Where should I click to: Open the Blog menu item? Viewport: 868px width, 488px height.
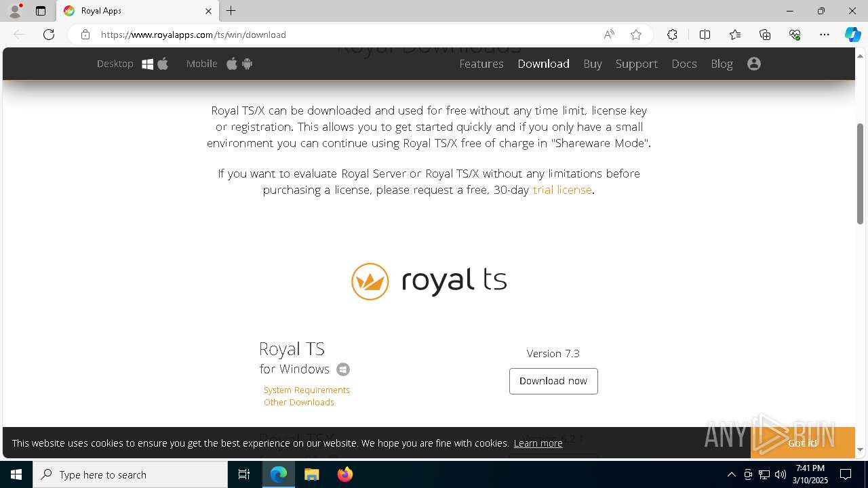point(722,64)
